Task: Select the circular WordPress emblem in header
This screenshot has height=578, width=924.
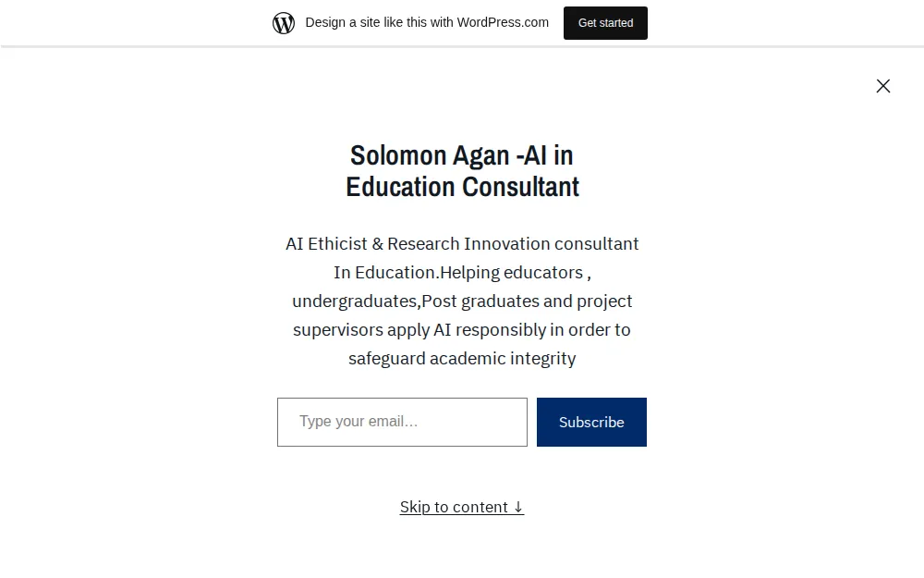Action: pyautogui.click(x=284, y=21)
